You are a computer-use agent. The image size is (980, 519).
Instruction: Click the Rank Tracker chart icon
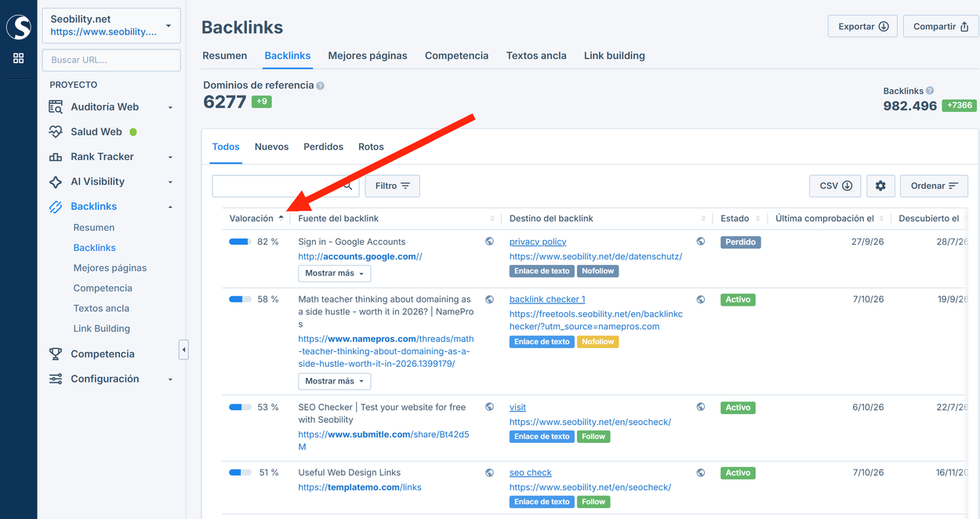(56, 157)
